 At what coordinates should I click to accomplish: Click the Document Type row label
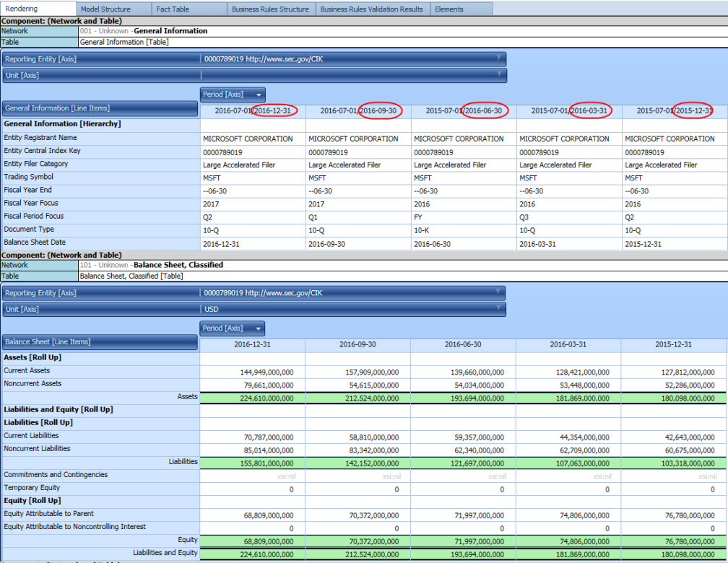click(29, 229)
